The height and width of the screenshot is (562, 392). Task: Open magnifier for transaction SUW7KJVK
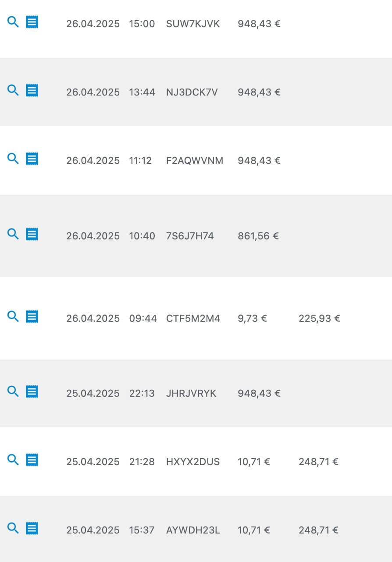pyautogui.click(x=13, y=22)
